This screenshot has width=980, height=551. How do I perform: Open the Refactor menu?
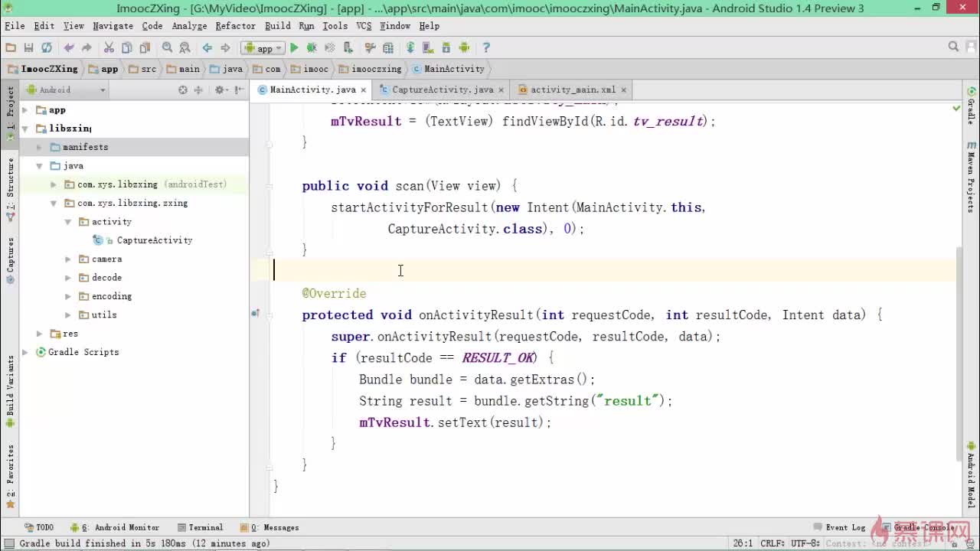(x=235, y=25)
